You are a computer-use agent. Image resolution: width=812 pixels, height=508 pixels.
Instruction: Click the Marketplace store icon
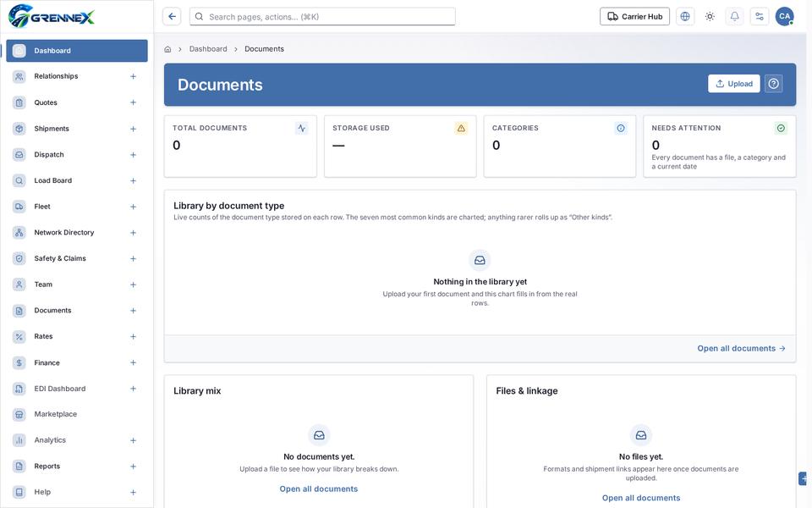pyautogui.click(x=19, y=414)
